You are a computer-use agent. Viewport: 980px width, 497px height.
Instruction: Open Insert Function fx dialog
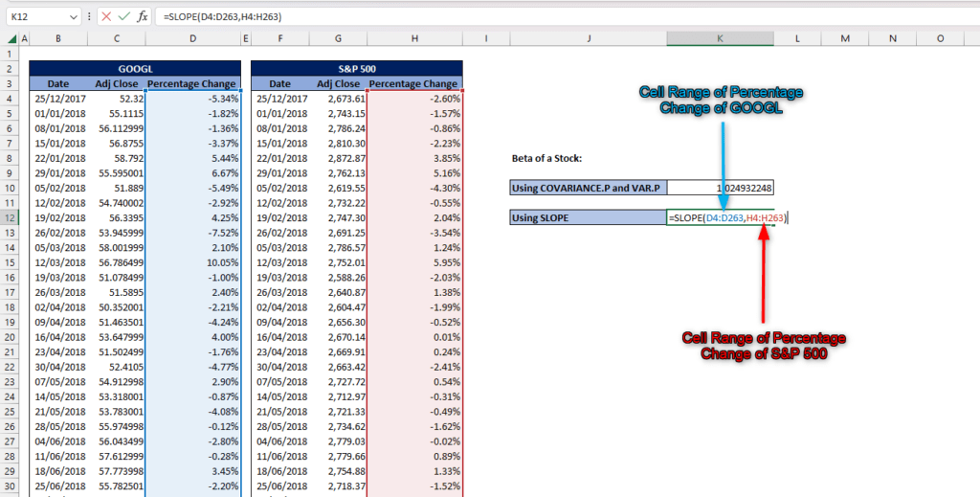(143, 17)
